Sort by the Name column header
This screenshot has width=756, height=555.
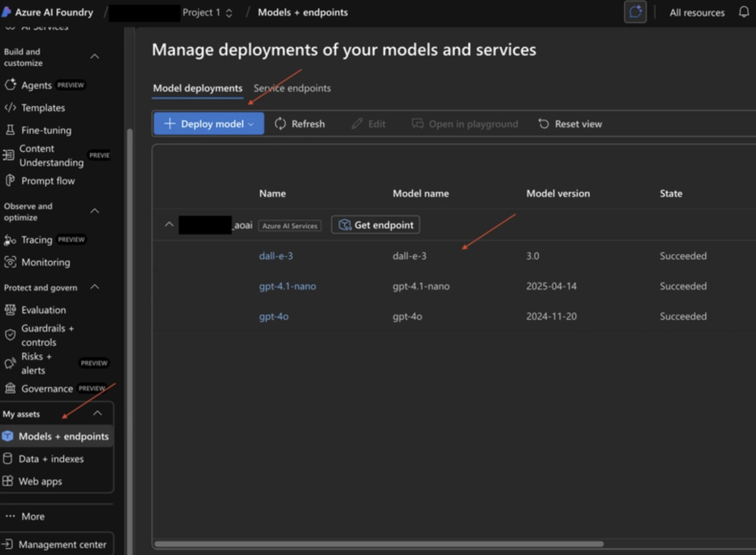pos(272,193)
